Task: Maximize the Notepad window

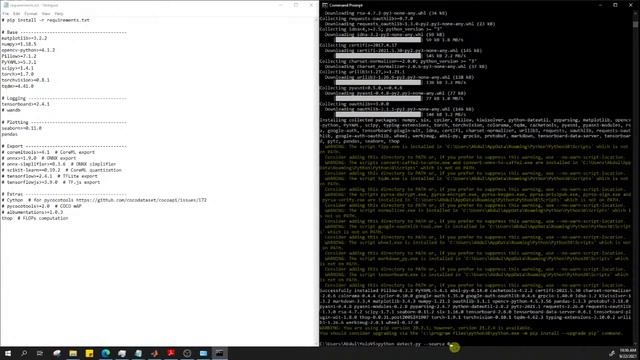Action: click(x=296, y=5)
